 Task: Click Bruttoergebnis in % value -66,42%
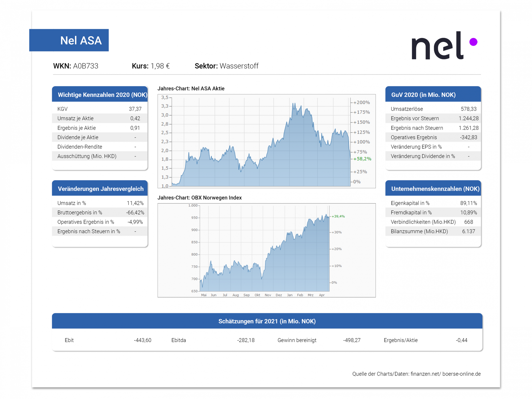coord(135,213)
